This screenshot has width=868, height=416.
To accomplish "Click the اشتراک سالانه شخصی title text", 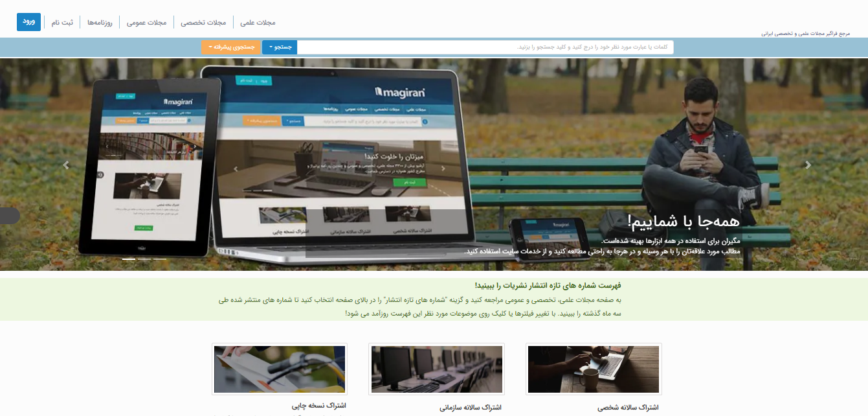I will [x=628, y=408].
